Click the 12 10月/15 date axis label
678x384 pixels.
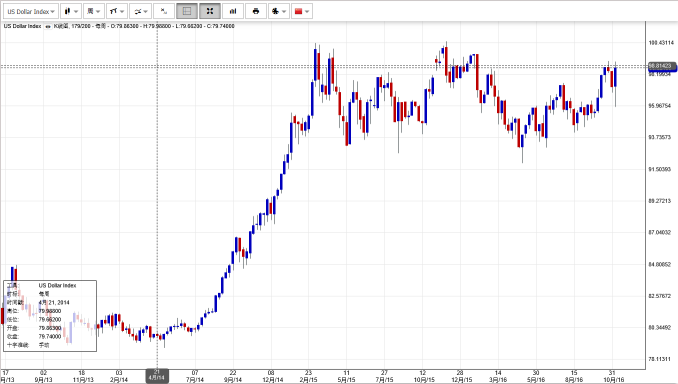pos(423,376)
